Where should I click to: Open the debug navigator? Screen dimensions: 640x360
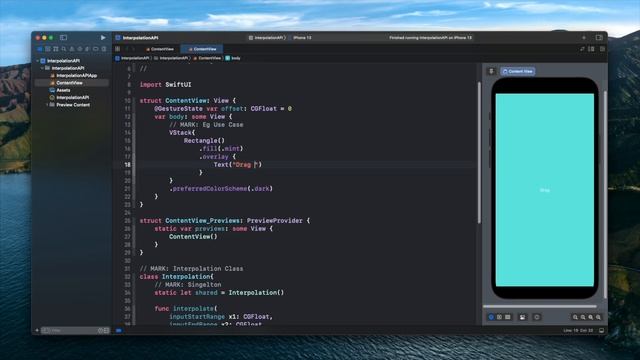tap(87, 49)
